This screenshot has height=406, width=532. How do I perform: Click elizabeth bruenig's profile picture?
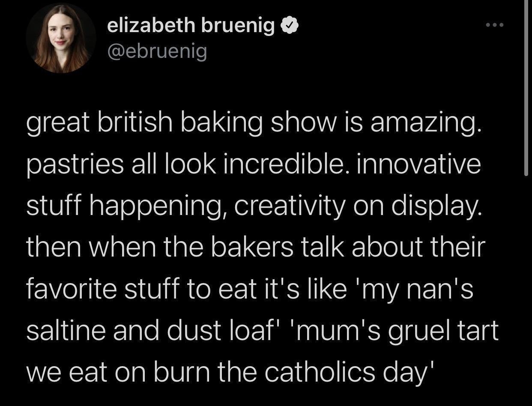pyautogui.click(x=61, y=39)
